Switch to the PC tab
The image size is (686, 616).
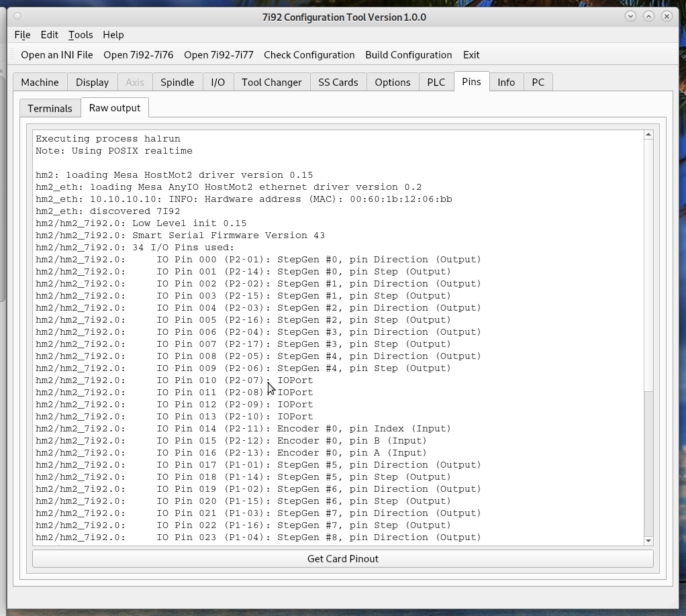pyautogui.click(x=538, y=83)
